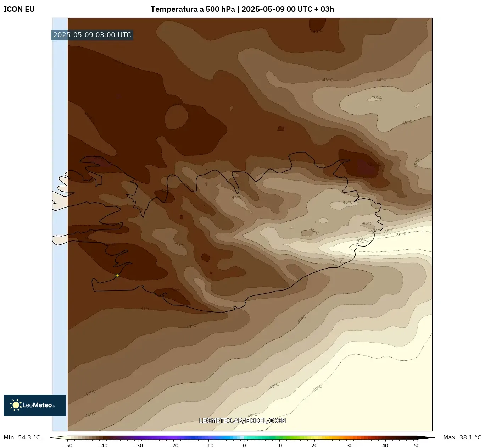Select the "Min -54.3 °C" value
485x448 pixels.
click(22, 437)
